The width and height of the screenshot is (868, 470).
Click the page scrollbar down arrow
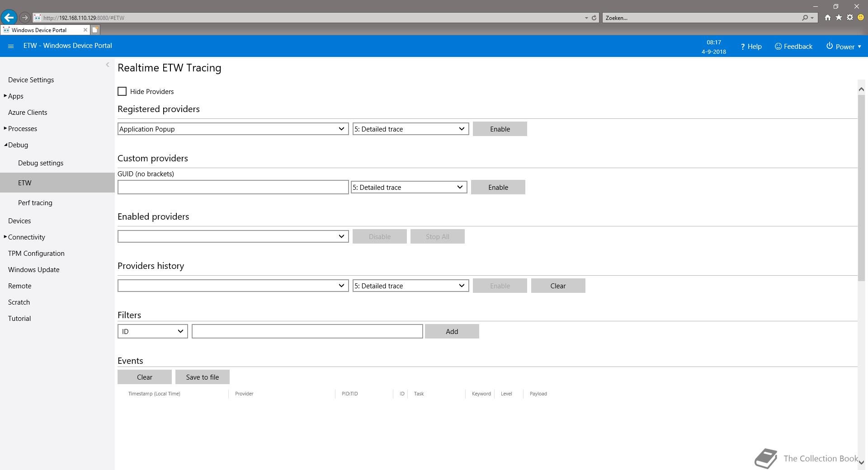(x=861, y=462)
